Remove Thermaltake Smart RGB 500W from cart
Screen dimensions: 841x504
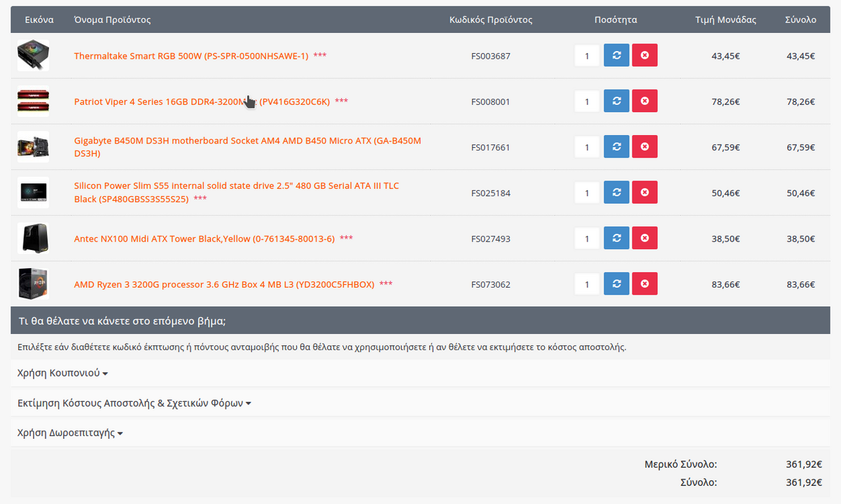[644, 55]
